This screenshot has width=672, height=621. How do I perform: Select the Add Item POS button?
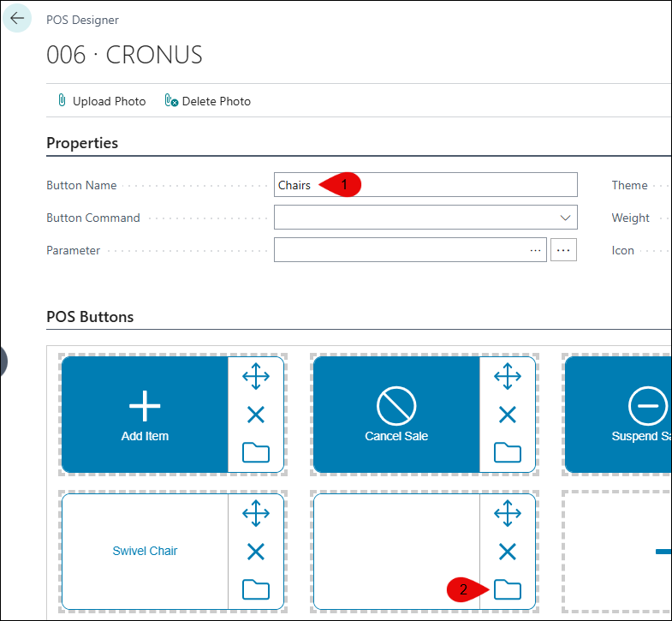pos(145,415)
